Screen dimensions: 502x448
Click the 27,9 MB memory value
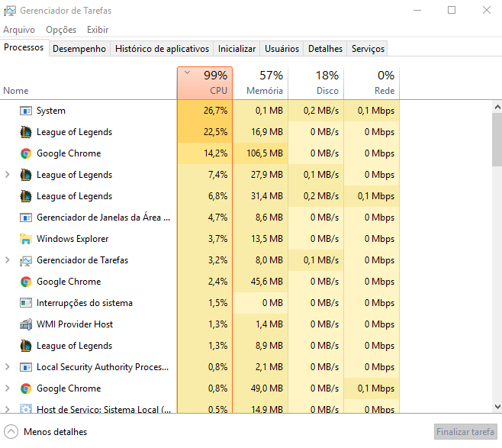point(267,175)
